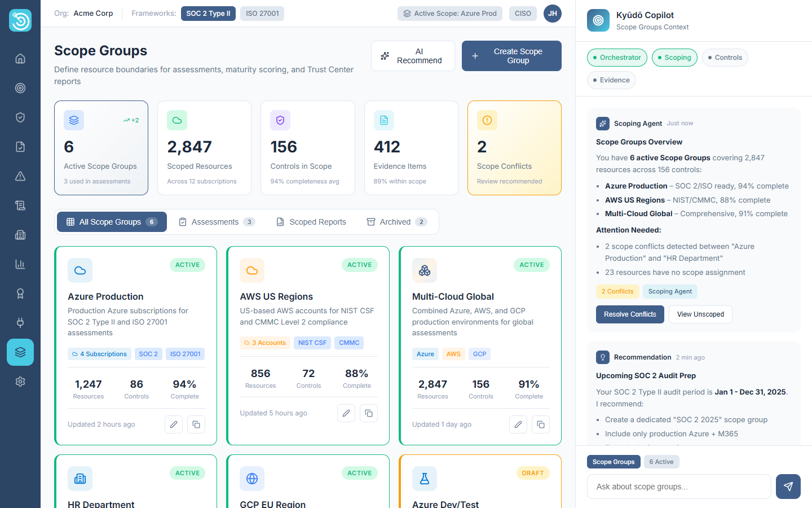This screenshot has height=508, width=812.
Task: Click the JH user avatar
Action: pos(553,14)
